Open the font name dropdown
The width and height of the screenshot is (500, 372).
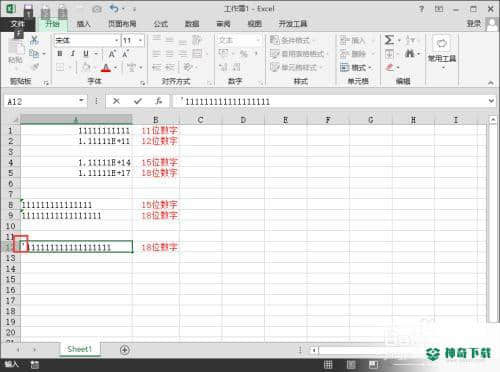[117, 41]
